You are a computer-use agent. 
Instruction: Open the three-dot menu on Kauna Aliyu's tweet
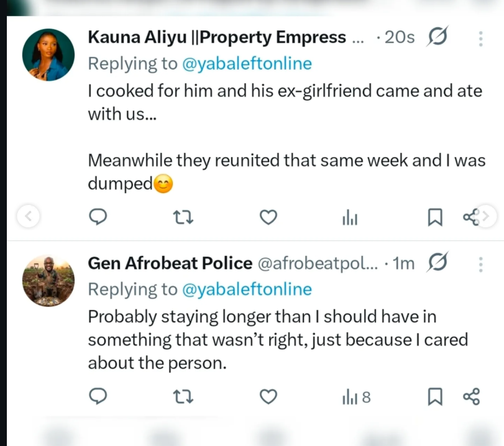(x=480, y=38)
